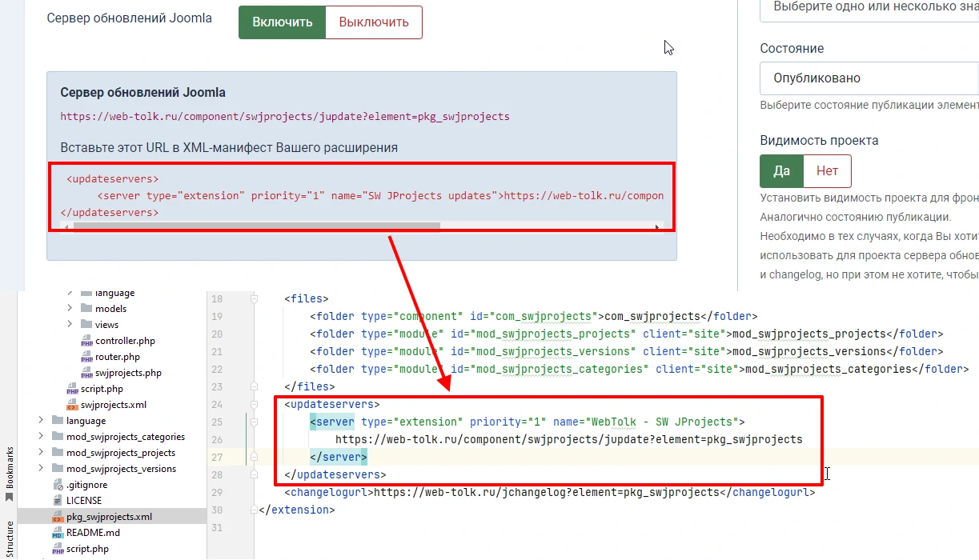Click the jupdate URL on editor line 26
The image size is (979, 560).
[x=568, y=440]
